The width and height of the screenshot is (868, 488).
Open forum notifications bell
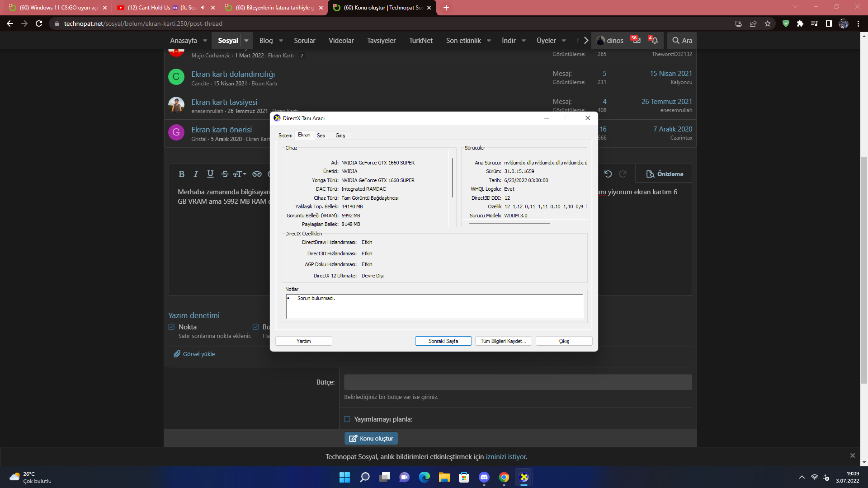pyautogui.click(x=654, y=40)
